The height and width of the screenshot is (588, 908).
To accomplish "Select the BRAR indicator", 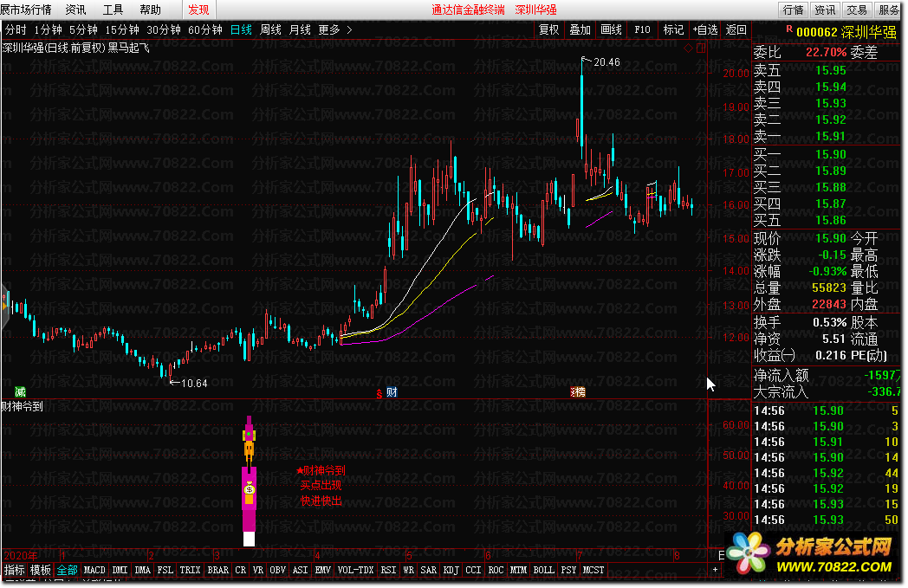I will 217,570.
